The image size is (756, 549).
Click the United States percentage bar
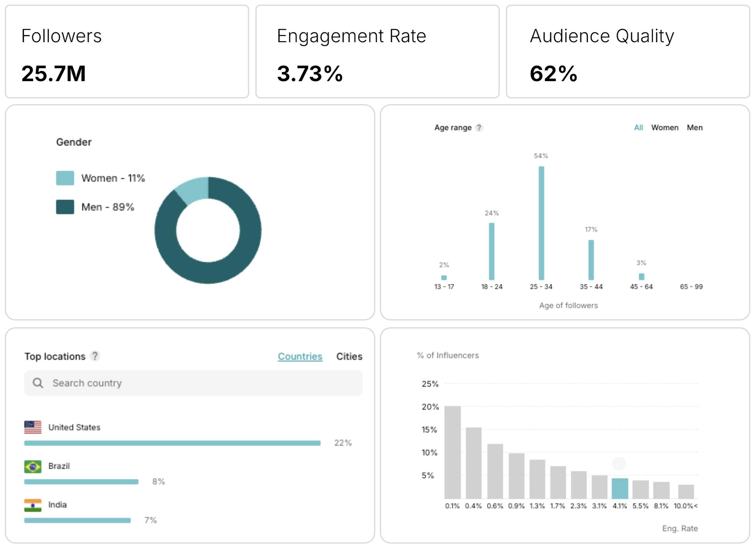(x=172, y=443)
